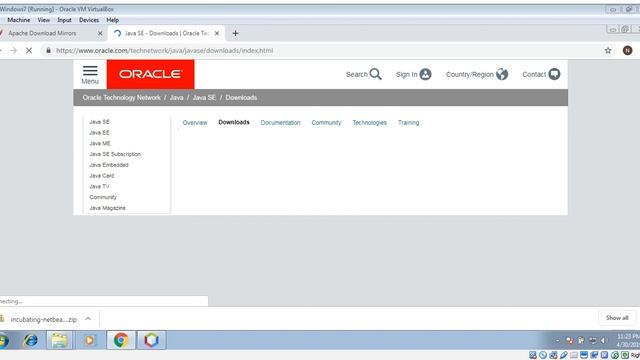This screenshot has width=640, height=360.
Task: Open VirtualBox Input menu
Action: coord(64,20)
